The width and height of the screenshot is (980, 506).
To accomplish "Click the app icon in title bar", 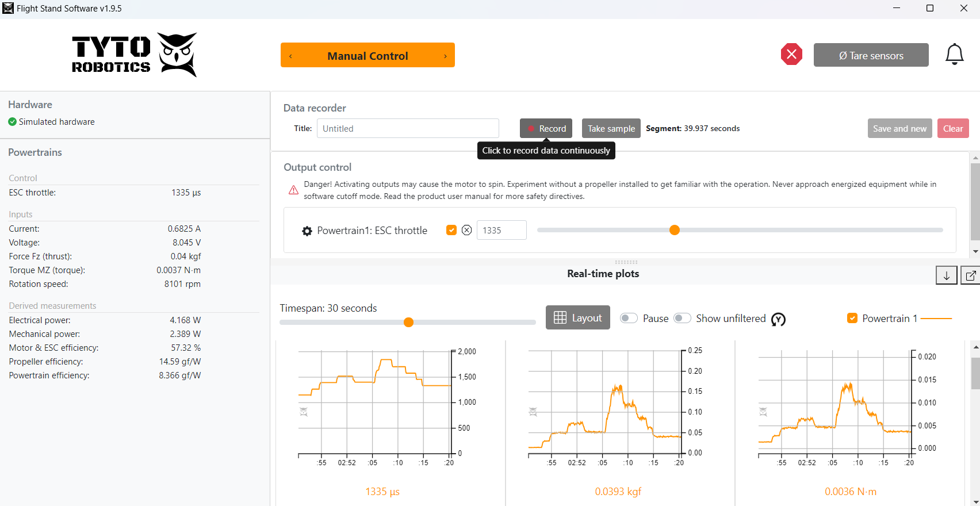I will [8, 8].
